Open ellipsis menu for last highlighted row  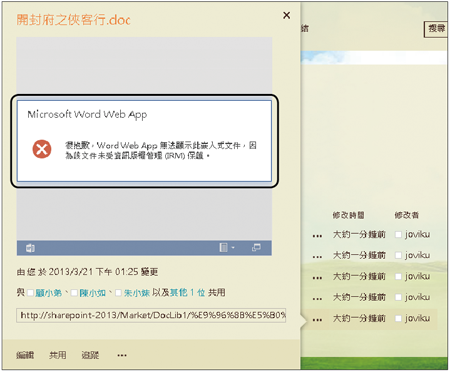(317, 320)
